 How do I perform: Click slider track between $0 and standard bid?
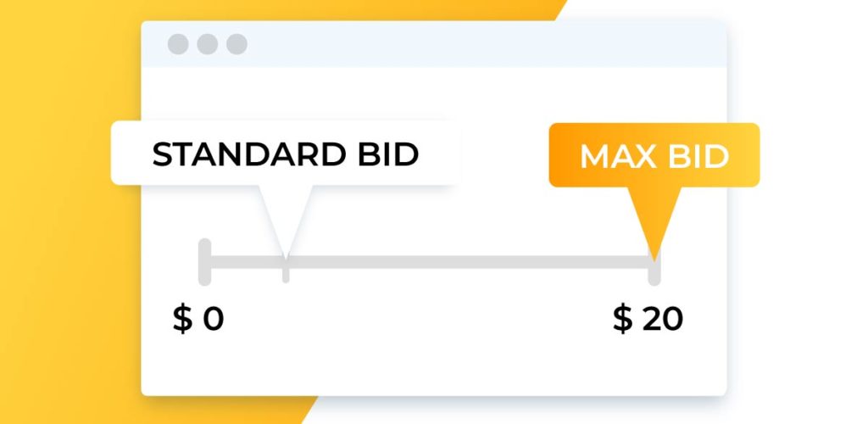click(247, 262)
